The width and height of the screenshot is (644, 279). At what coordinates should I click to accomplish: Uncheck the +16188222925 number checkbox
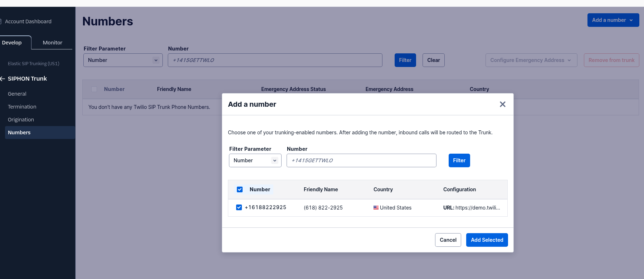tap(239, 207)
